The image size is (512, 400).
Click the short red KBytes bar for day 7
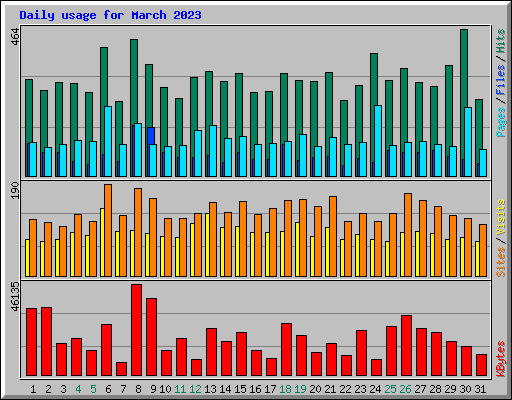tap(121, 369)
